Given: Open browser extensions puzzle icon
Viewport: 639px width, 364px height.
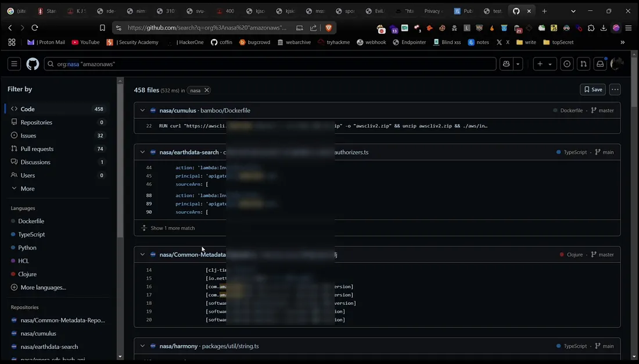Looking at the screenshot, I should tap(591, 28).
